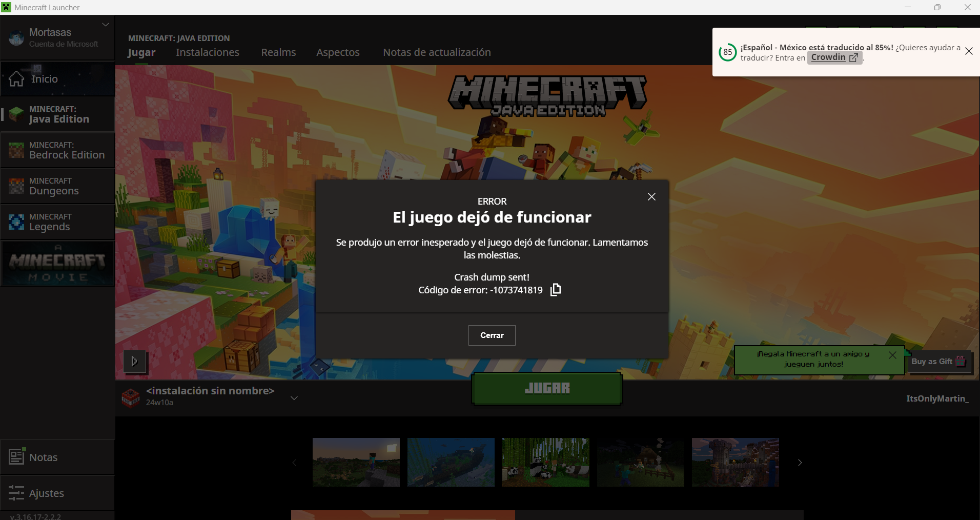Open the first carousel screenshot of a night landscape

[x=356, y=462]
